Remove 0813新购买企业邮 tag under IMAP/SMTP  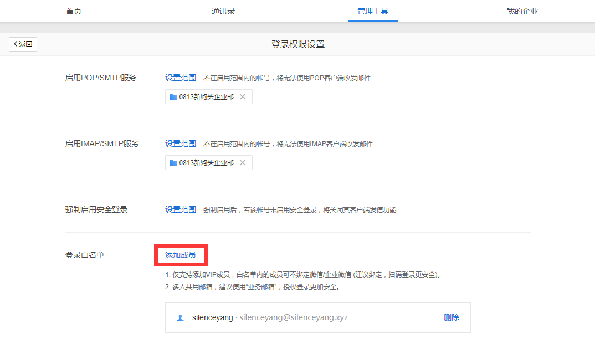click(243, 163)
